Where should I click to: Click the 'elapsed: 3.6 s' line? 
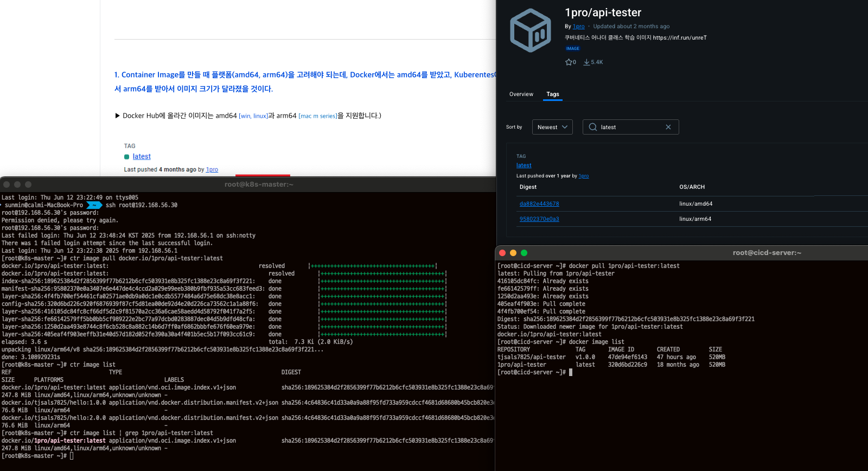pos(24,342)
